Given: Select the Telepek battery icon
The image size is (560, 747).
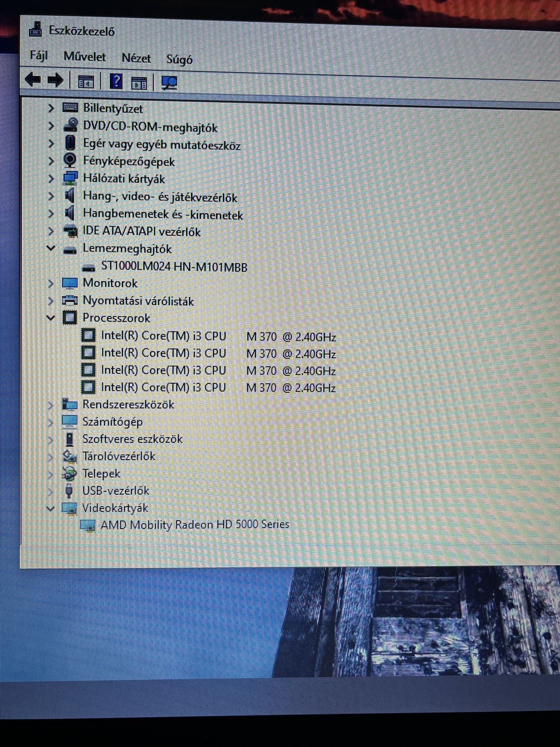Looking at the screenshot, I should (69, 473).
